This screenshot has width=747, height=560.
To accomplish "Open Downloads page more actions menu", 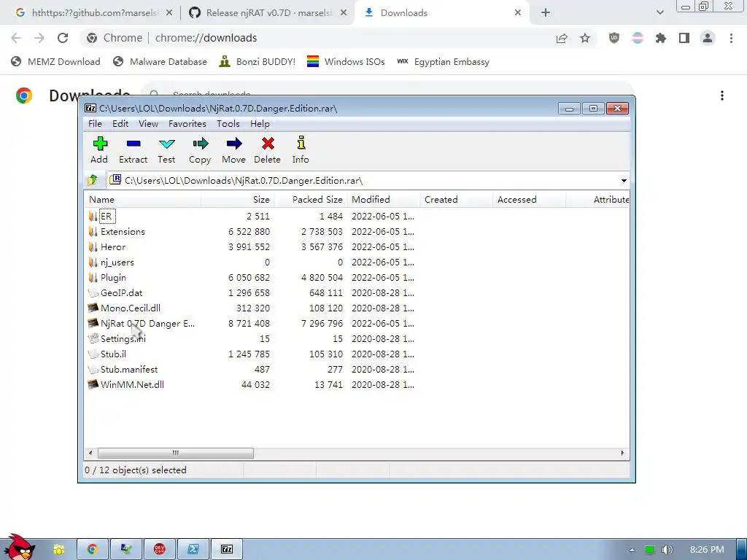I will click(x=722, y=96).
